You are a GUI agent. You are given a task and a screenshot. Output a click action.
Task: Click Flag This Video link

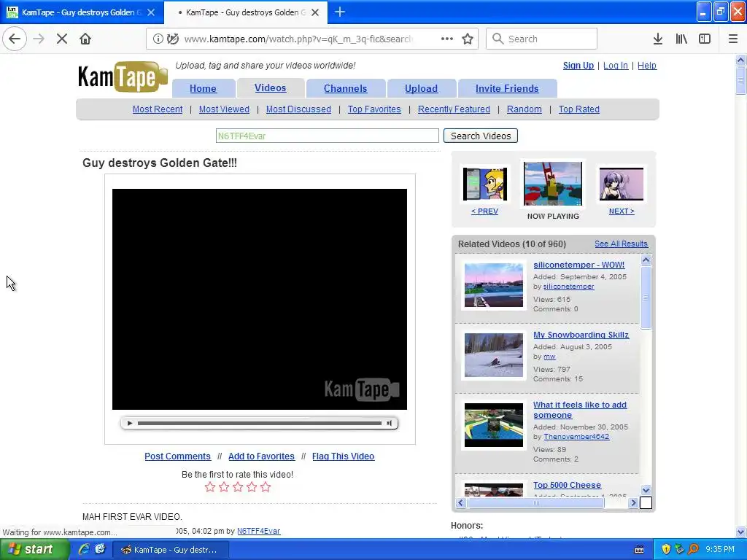click(343, 456)
